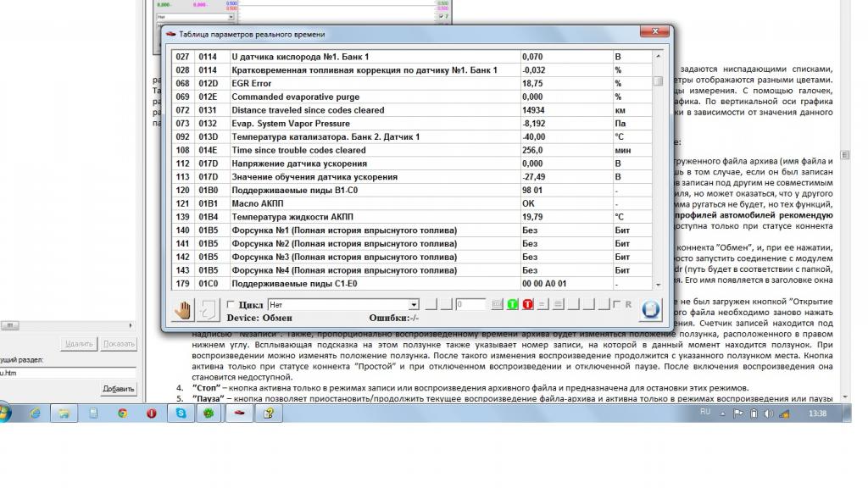Click the small table icon left of green T

pyautogui.click(x=497, y=304)
